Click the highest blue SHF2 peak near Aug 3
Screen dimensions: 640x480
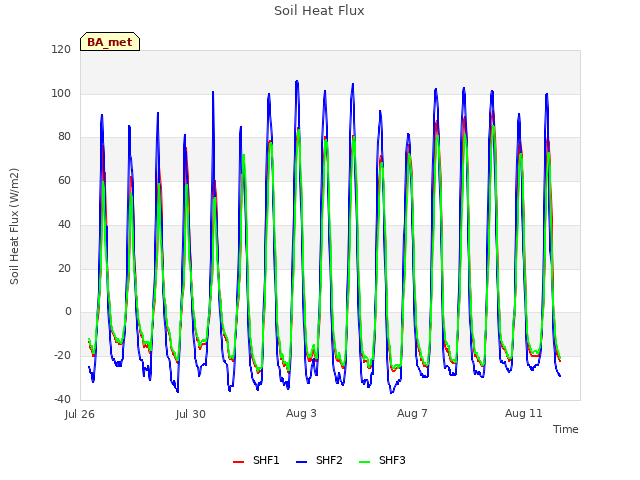point(297,81)
